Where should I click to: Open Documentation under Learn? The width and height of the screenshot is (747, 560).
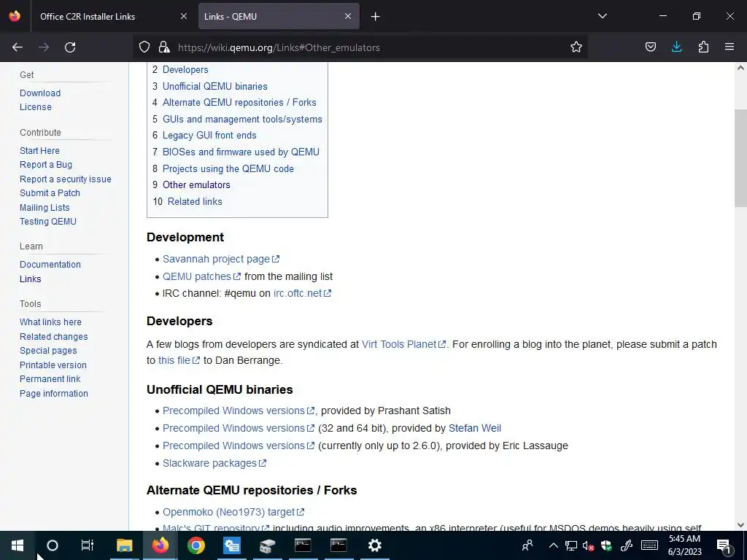pos(50,264)
